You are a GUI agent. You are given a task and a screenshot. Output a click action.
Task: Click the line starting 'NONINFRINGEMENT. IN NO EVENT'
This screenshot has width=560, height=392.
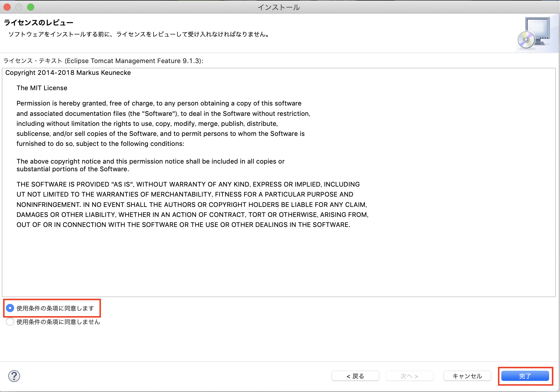click(192, 205)
